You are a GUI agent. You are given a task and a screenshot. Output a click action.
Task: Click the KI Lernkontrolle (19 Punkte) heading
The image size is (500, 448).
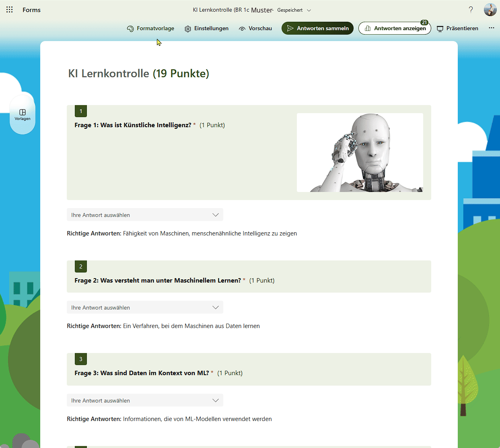pos(139,73)
